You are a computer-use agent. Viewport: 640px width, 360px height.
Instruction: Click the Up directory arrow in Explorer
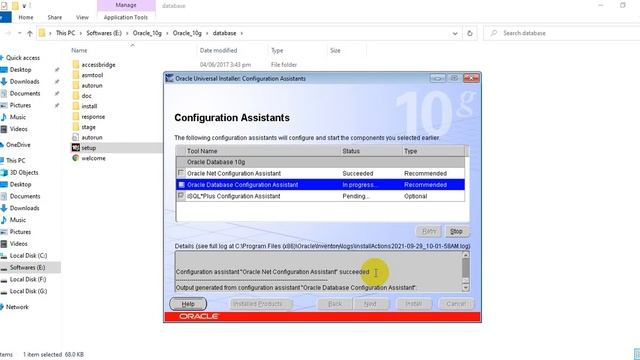pos(29,33)
